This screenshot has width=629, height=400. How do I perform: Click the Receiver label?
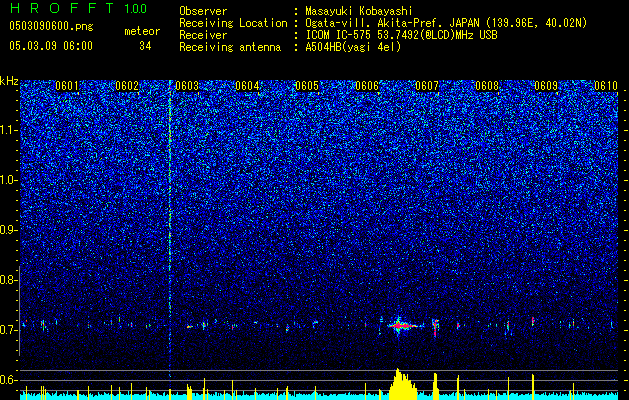click(x=203, y=35)
